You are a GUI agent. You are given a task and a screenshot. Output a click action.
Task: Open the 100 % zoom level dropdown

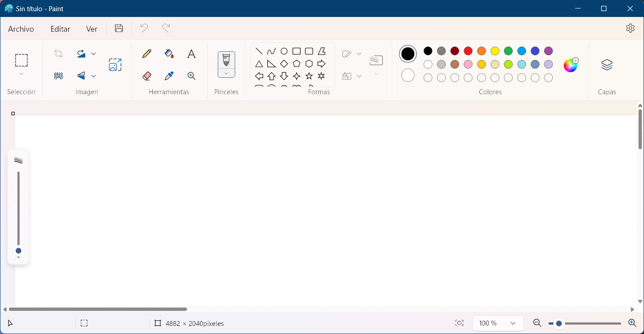tap(513, 323)
